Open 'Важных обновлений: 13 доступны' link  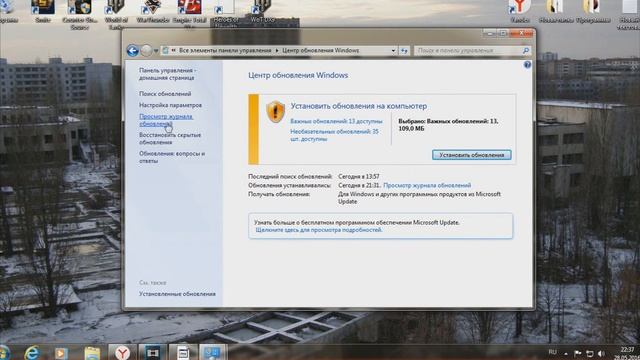coord(336,121)
